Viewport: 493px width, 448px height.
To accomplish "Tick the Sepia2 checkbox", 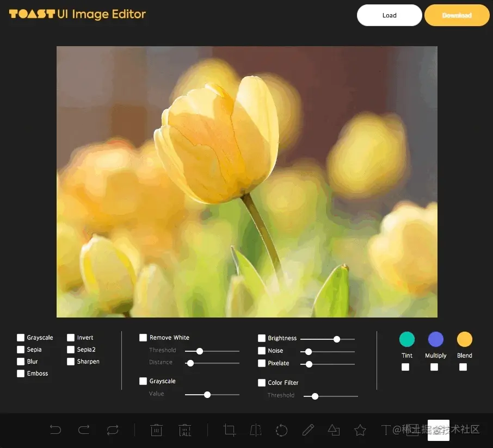I will click(x=71, y=350).
